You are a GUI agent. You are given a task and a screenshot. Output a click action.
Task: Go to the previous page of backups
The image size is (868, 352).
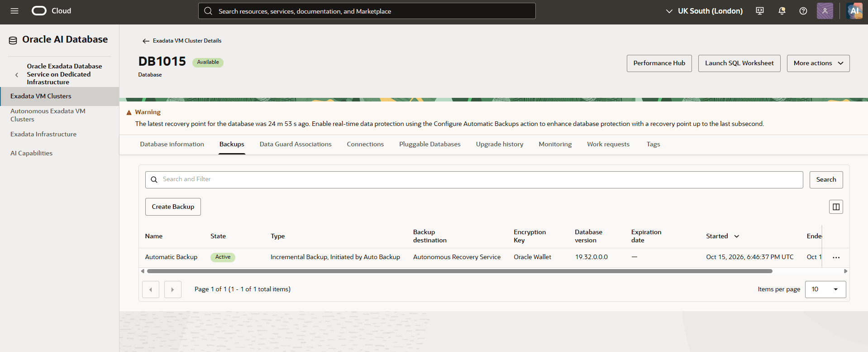tap(151, 289)
